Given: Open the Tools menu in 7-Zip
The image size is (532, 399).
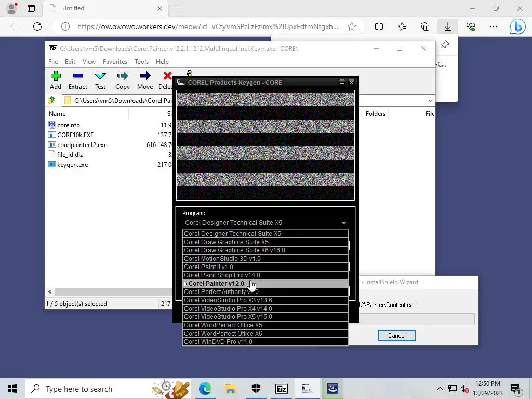Looking at the screenshot, I should pyautogui.click(x=141, y=62).
